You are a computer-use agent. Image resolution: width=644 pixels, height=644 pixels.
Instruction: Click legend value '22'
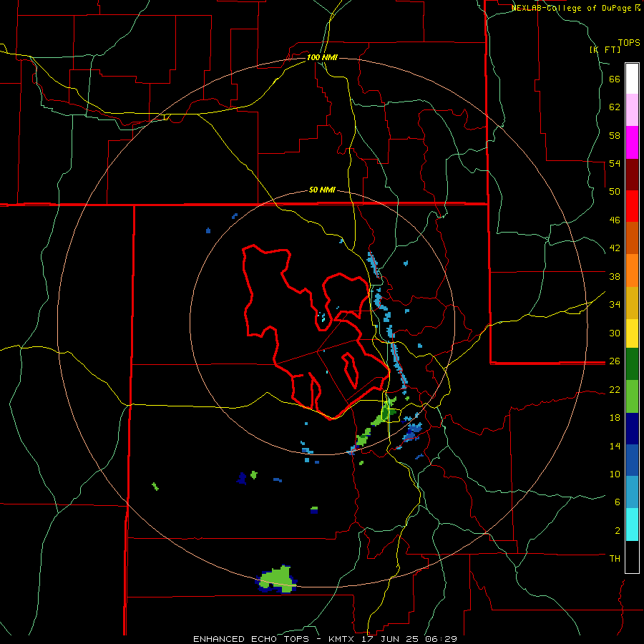pyautogui.click(x=615, y=389)
